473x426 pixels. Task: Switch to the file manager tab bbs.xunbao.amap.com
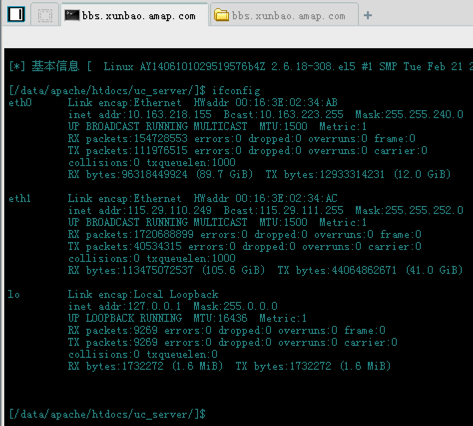click(285, 15)
